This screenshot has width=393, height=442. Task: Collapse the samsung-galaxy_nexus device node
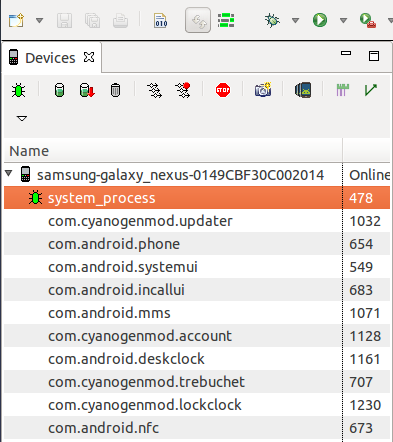click(x=9, y=173)
